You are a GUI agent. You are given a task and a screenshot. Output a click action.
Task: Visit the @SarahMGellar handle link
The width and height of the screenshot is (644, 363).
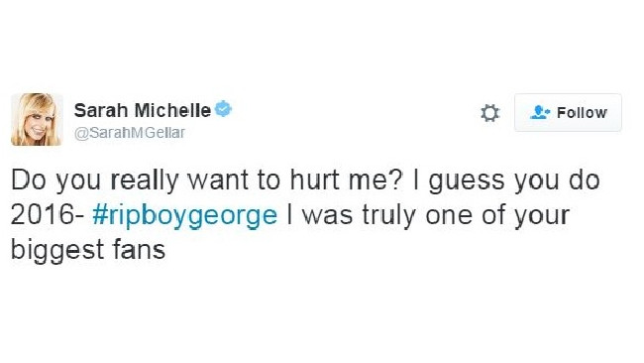click(x=130, y=133)
